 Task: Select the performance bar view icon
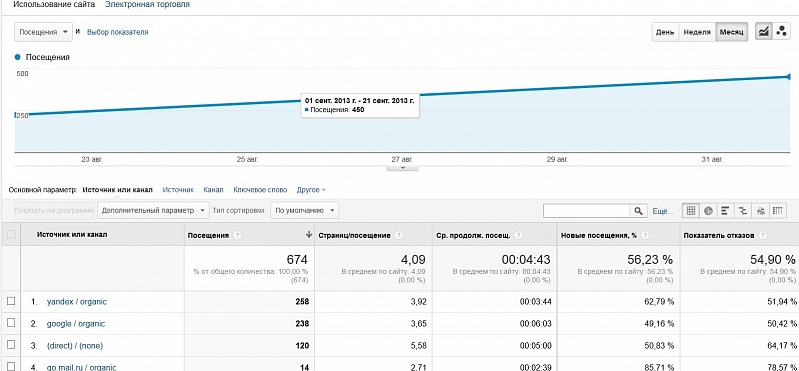coord(725,210)
